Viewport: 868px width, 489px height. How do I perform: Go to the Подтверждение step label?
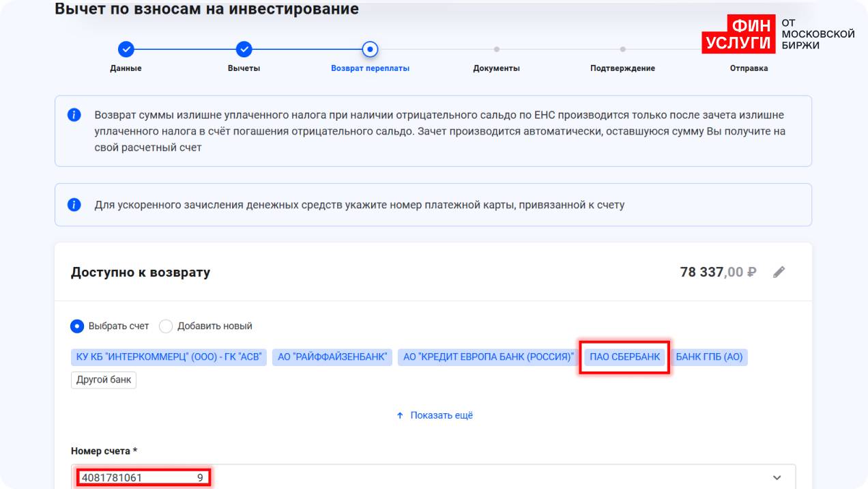point(622,68)
